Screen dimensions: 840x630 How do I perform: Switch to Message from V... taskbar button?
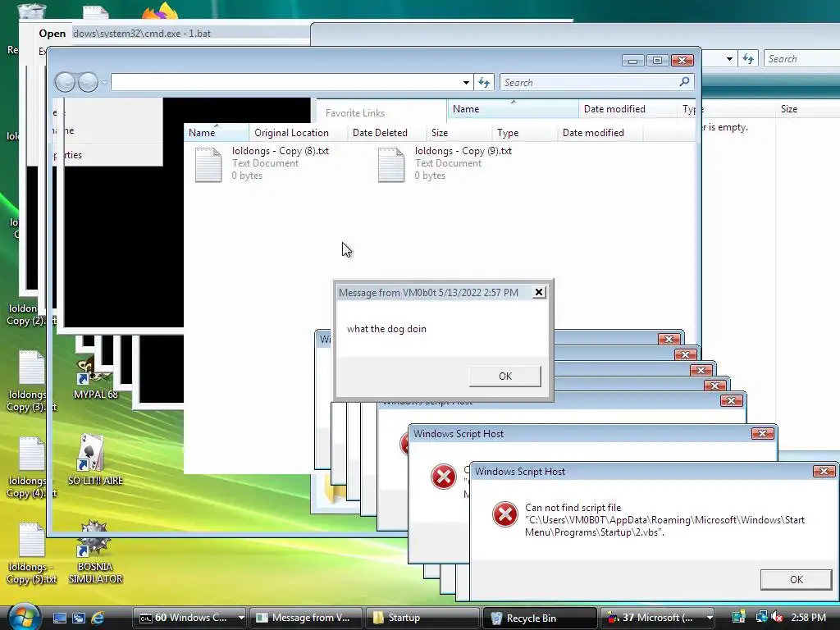[x=305, y=618]
